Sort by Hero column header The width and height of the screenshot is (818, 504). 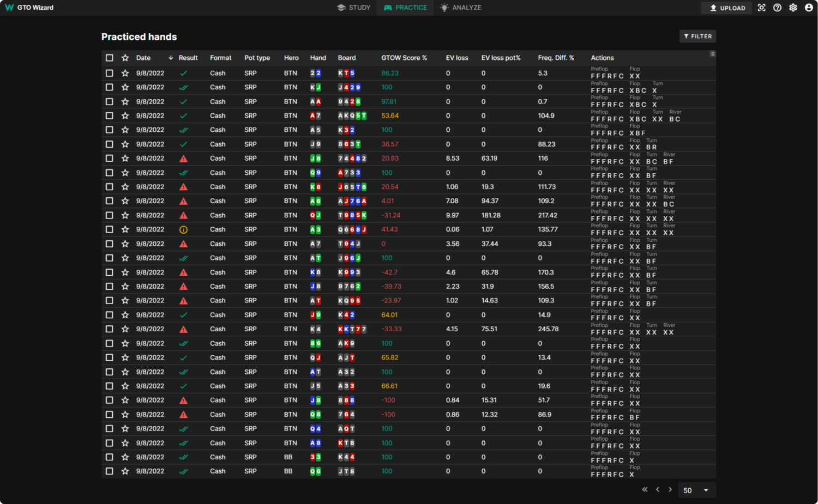point(291,58)
